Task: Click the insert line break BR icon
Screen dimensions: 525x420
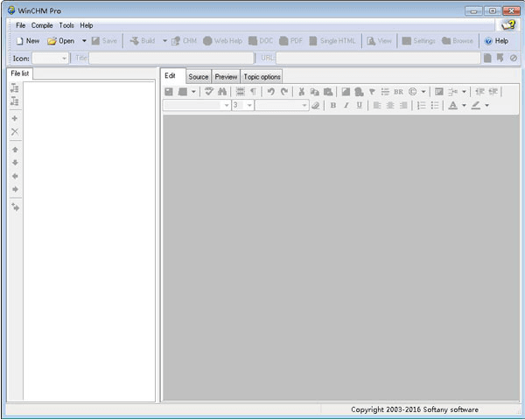Action: coord(398,91)
